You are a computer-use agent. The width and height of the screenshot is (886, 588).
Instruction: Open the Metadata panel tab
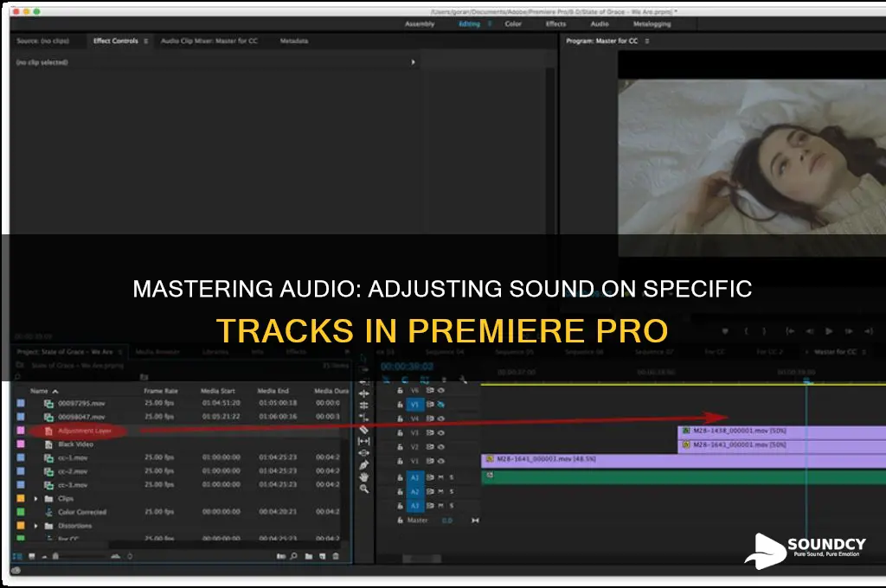coord(294,41)
